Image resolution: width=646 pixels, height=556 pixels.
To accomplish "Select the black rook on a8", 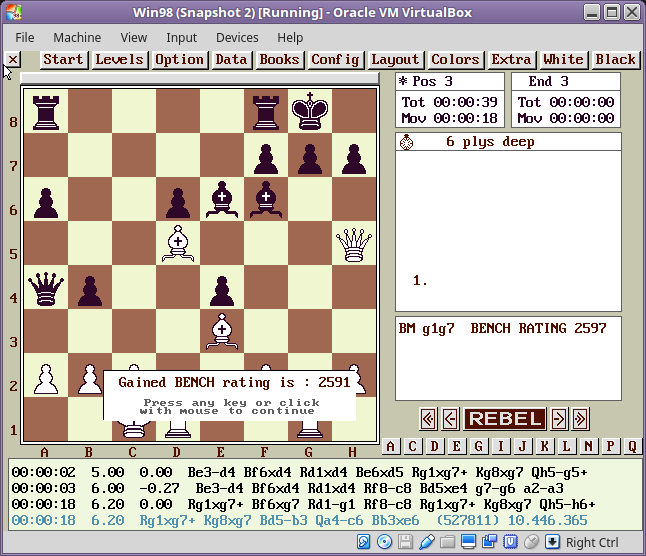I will (x=46, y=112).
